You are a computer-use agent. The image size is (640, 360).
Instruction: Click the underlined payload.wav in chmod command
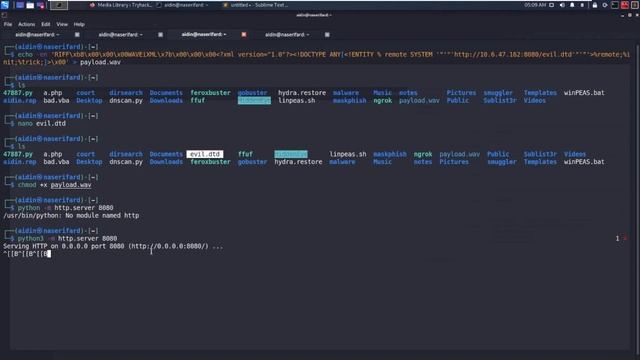tap(71, 185)
